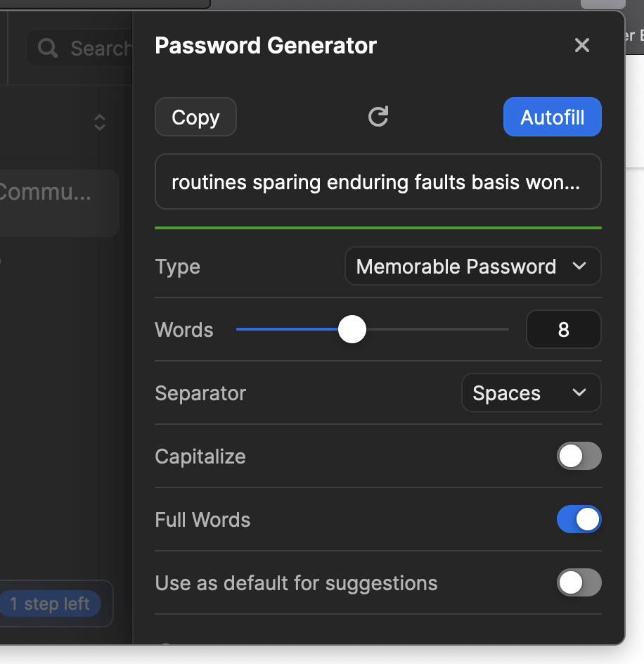Enable Use as default for suggestions
The height and width of the screenshot is (664, 644).
point(579,582)
